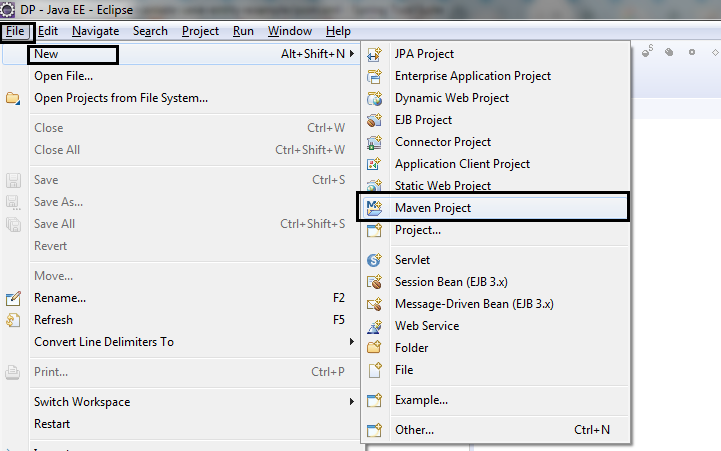Click the Rename icon in File menu
Image resolution: width=721 pixels, height=451 pixels.
click(x=13, y=298)
